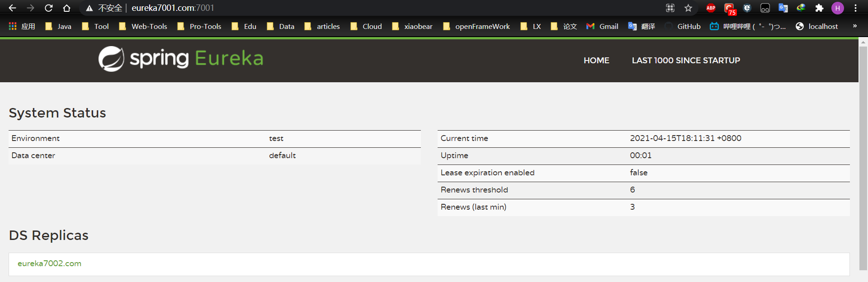Image resolution: width=868 pixels, height=282 pixels.
Task: Click the scrollbar up arrow
Action: [x=863, y=42]
